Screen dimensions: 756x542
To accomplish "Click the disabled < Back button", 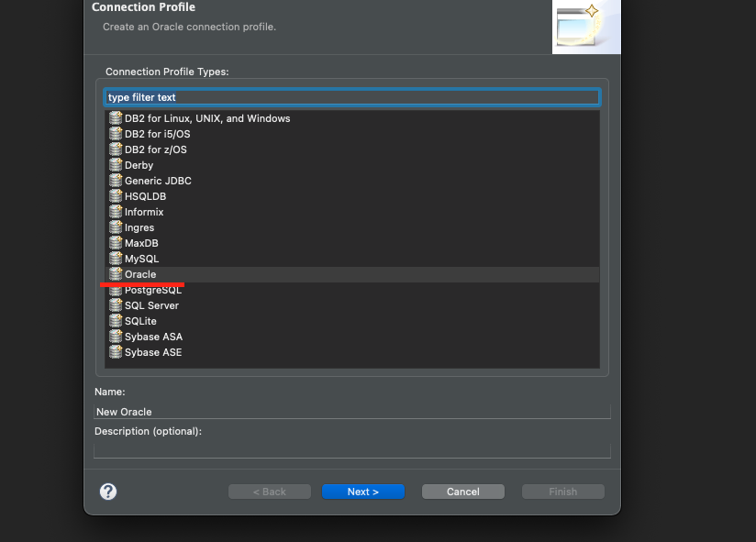I will pos(270,492).
